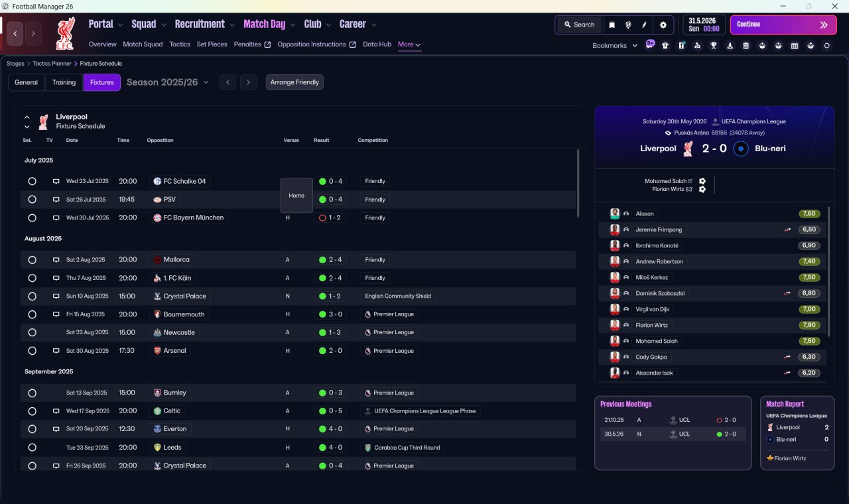Open settings gear in top toolbar
The width and height of the screenshot is (849, 504).
[x=663, y=25]
